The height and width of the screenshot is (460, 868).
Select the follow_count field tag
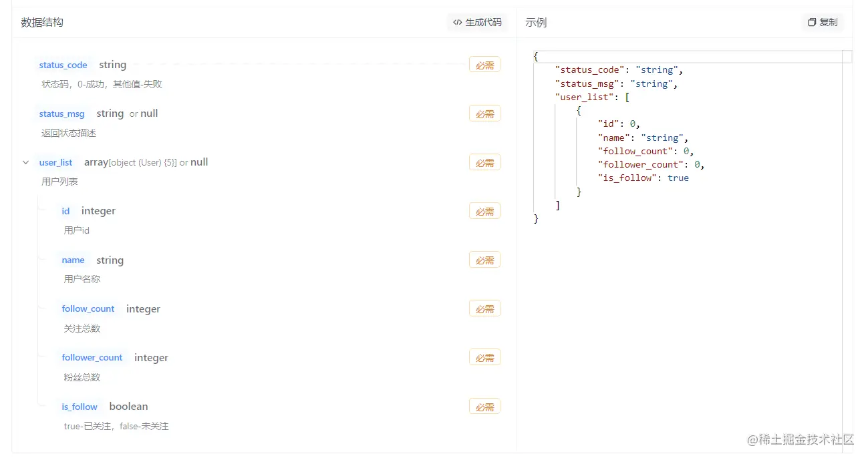88,309
